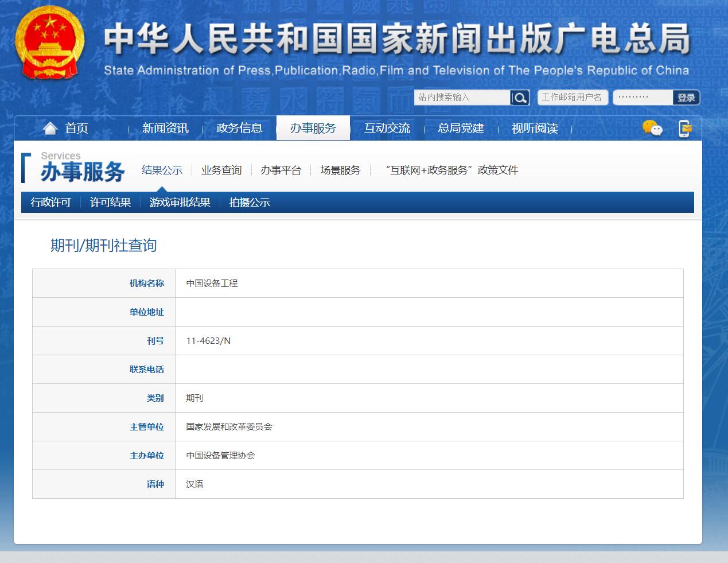Open 总局党建 navigation item
Image resolution: width=728 pixels, height=563 pixels.
tap(461, 128)
